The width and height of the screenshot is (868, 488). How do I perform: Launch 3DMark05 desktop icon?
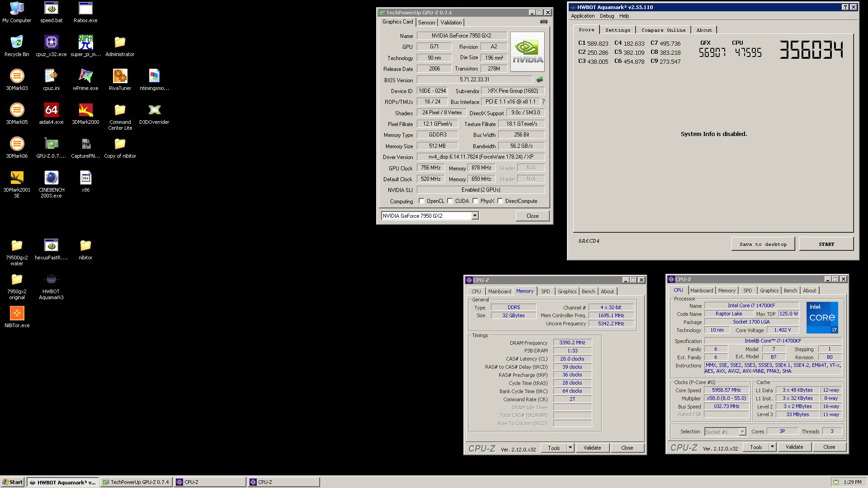coord(17,114)
